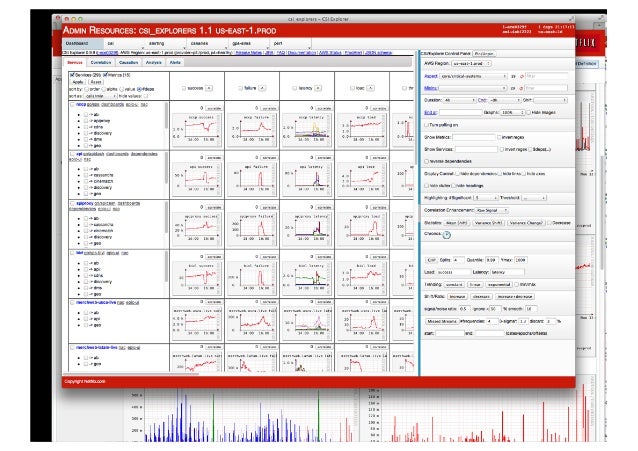Switch to the Causation tab

(129, 63)
